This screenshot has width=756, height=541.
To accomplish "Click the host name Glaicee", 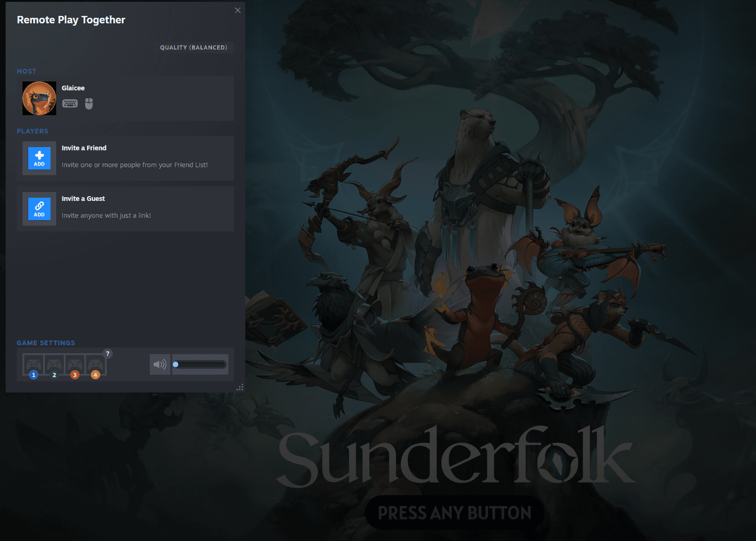I will 73,88.
